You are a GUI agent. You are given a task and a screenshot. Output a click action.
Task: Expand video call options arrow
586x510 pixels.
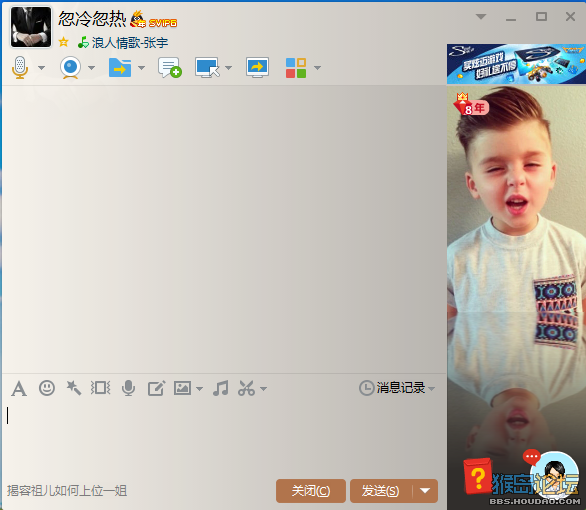(91, 68)
